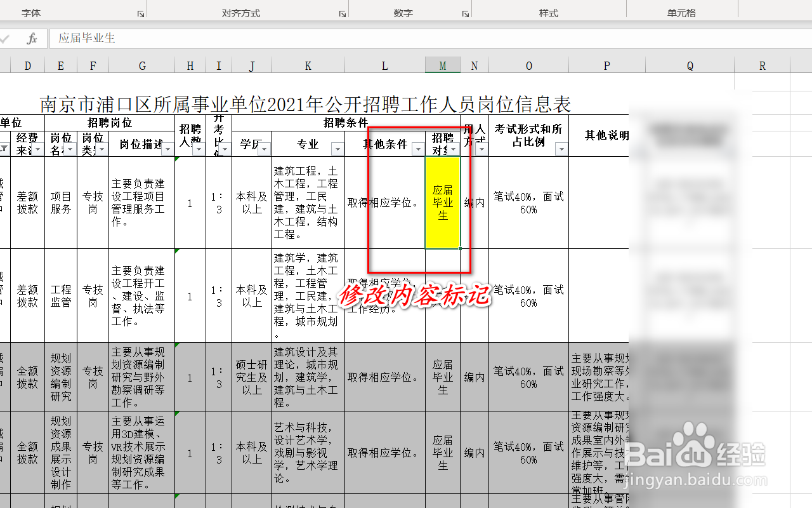812x508 pixels.
Task: Select column R header
Action: click(763, 65)
